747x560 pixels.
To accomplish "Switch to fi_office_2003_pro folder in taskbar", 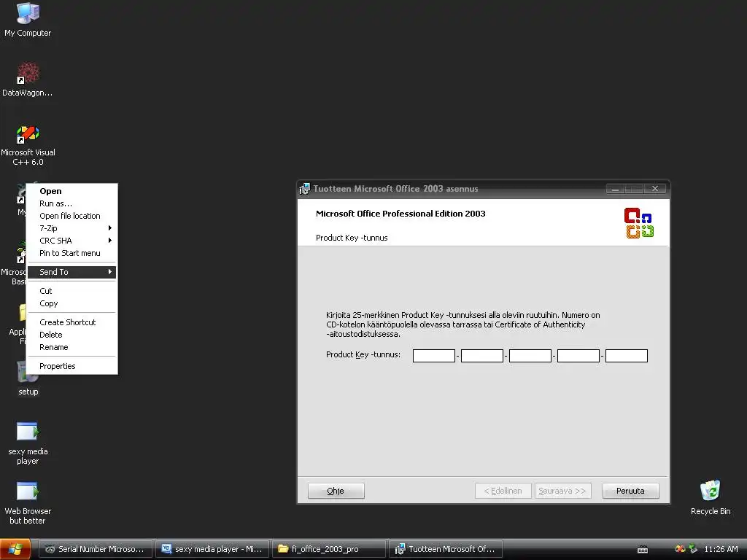I will pyautogui.click(x=329, y=549).
